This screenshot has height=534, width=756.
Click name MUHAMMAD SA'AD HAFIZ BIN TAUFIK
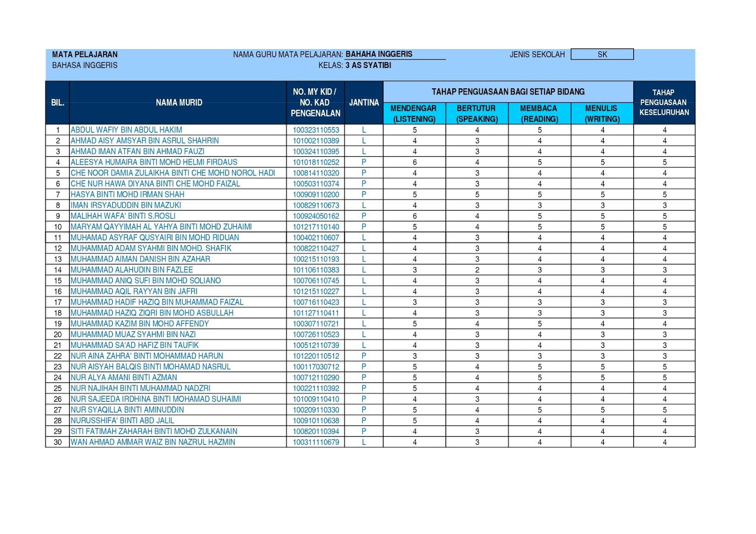coord(135,345)
